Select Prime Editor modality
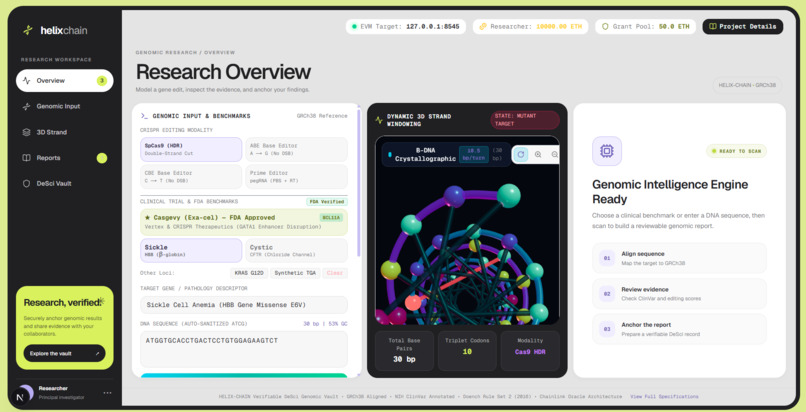This screenshot has width=806, height=412. click(x=296, y=177)
